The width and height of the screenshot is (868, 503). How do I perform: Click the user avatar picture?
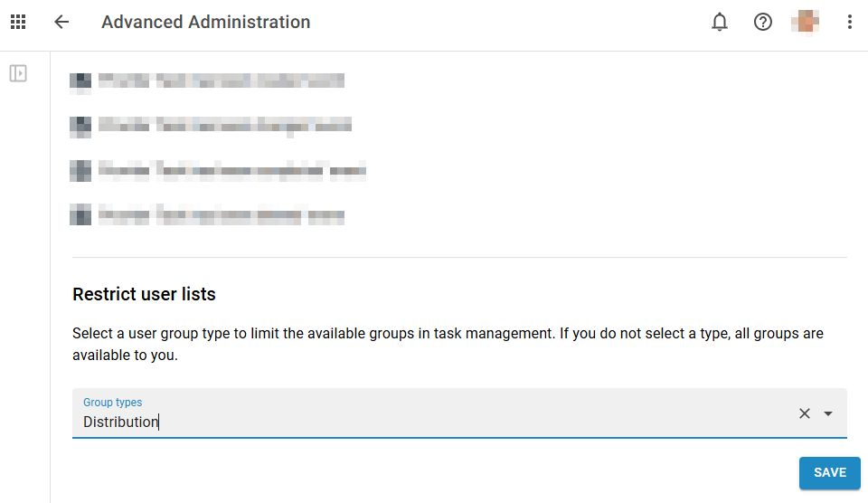tap(805, 23)
